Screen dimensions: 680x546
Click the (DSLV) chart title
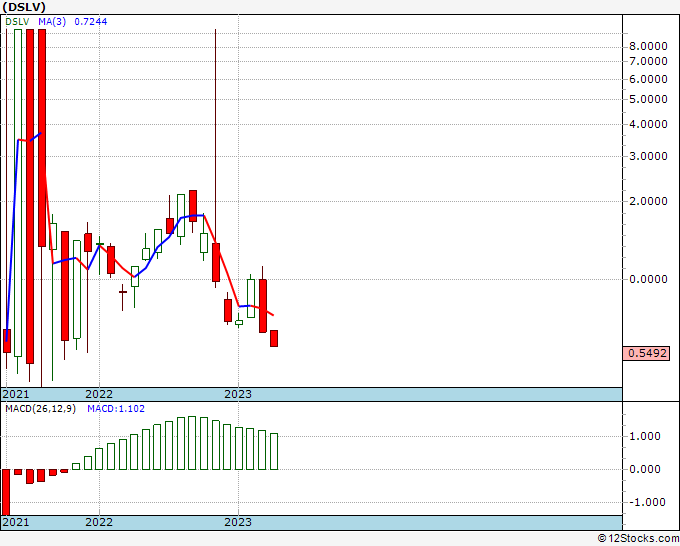pyautogui.click(x=24, y=7)
